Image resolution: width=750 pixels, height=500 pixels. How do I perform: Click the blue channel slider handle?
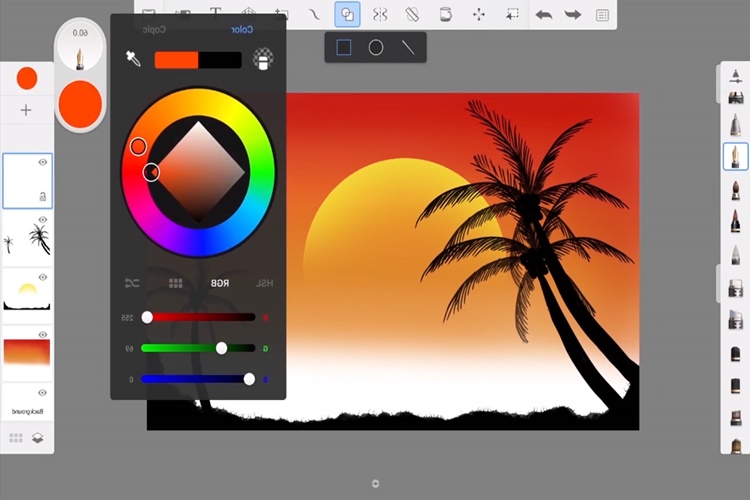point(249,379)
